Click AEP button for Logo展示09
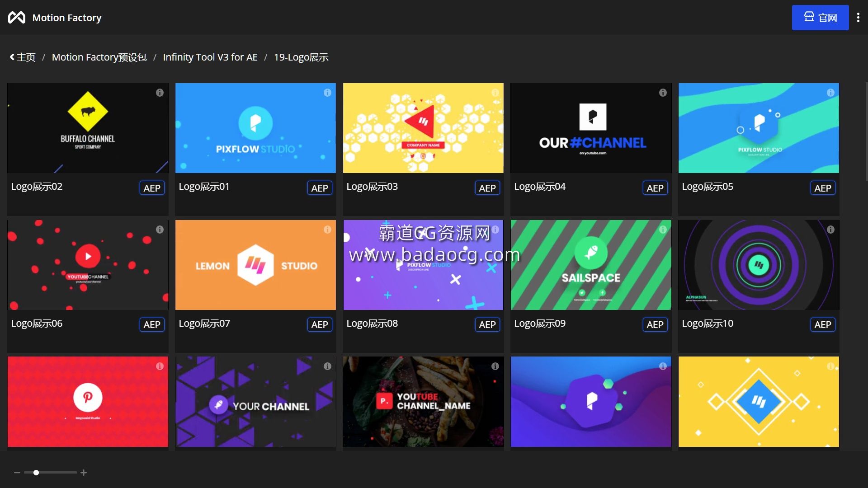 point(655,324)
